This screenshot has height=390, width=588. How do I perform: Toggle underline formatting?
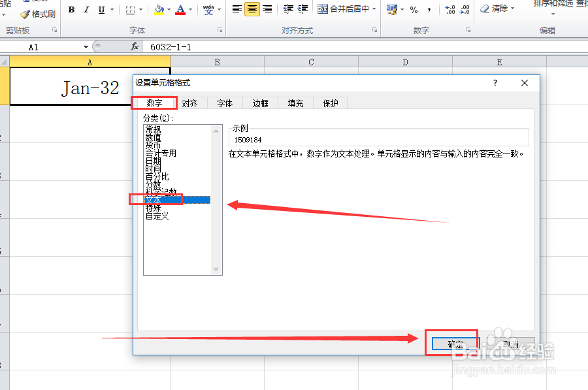(102, 9)
